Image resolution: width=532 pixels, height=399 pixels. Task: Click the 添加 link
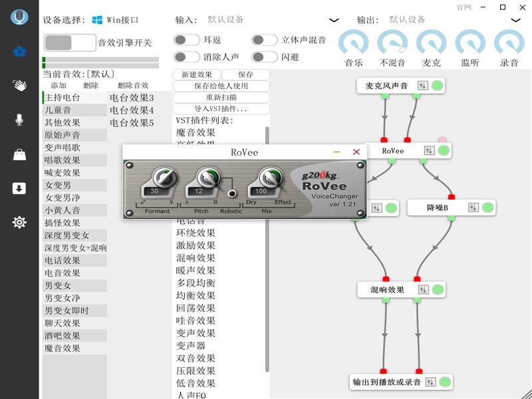(59, 86)
